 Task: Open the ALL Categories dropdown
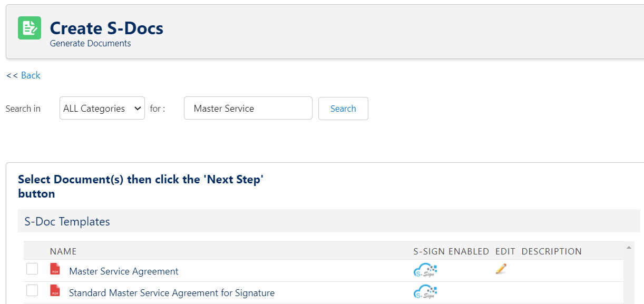click(102, 108)
